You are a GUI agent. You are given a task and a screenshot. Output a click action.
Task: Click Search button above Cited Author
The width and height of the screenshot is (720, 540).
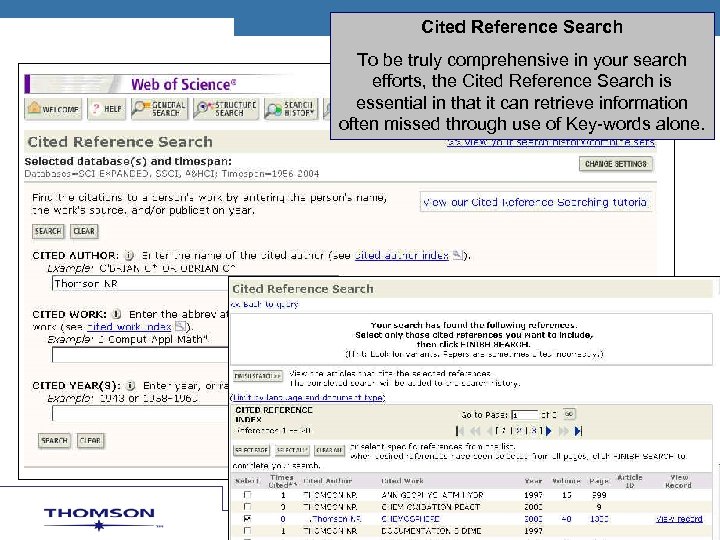tap(48, 231)
